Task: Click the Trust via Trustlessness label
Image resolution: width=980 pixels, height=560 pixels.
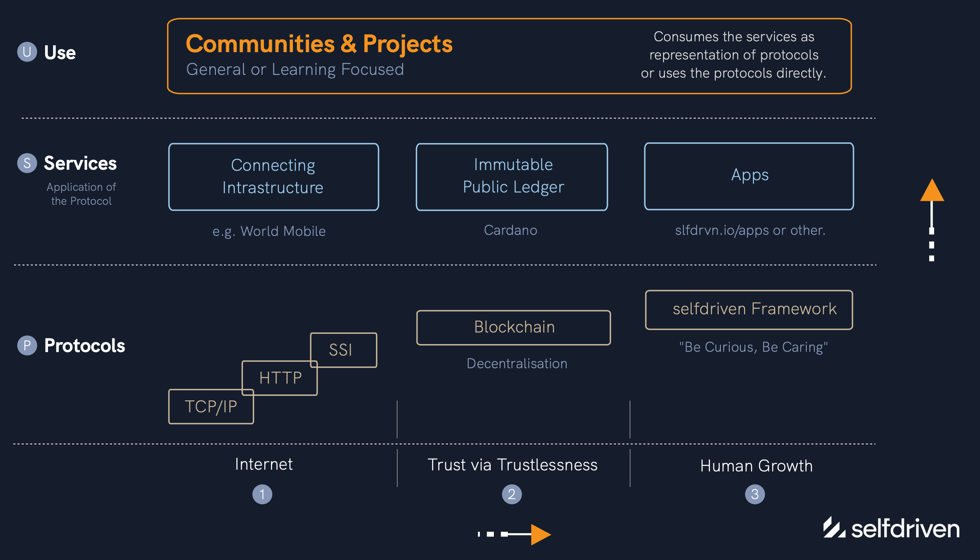Action: click(x=512, y=464)
